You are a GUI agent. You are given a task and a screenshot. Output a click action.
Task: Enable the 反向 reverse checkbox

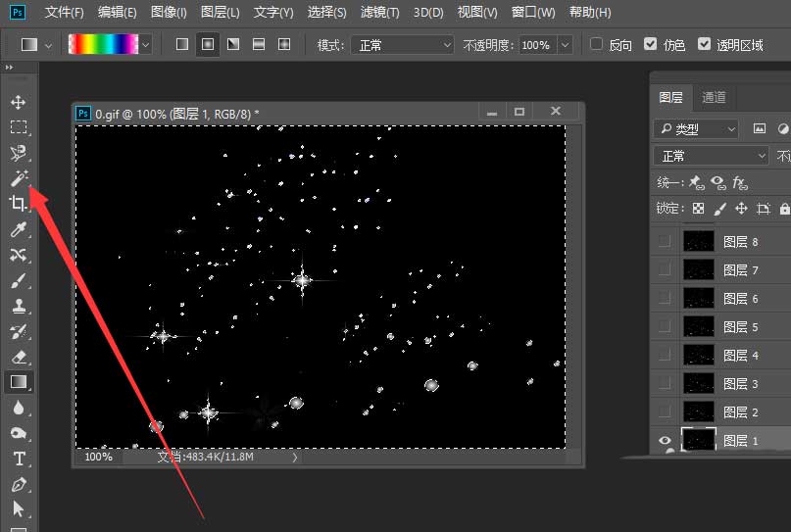596,44
